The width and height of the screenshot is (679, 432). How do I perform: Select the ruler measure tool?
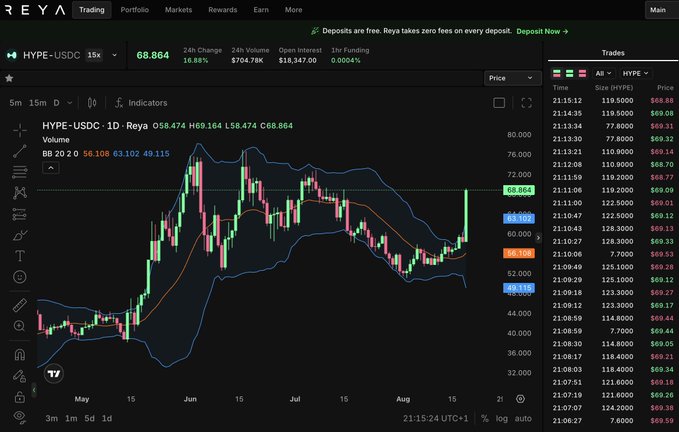click(x=19, y=305)
